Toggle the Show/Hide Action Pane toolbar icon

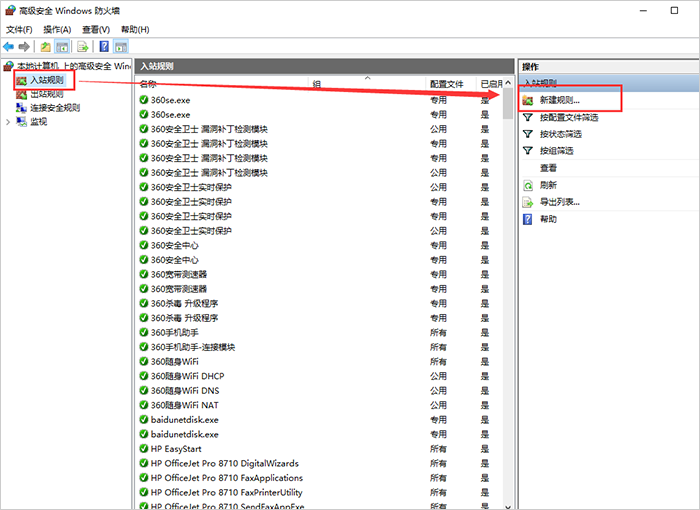(121, 46)
